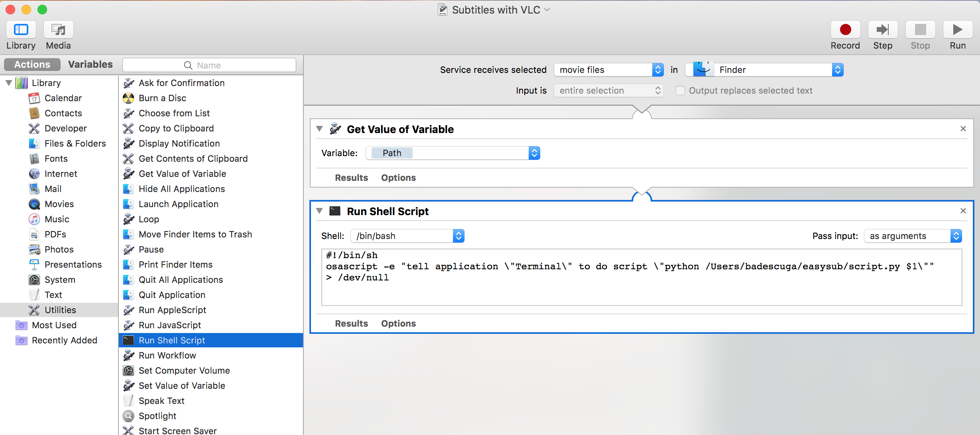Open the Movies library category

click(x=59, y=204)
